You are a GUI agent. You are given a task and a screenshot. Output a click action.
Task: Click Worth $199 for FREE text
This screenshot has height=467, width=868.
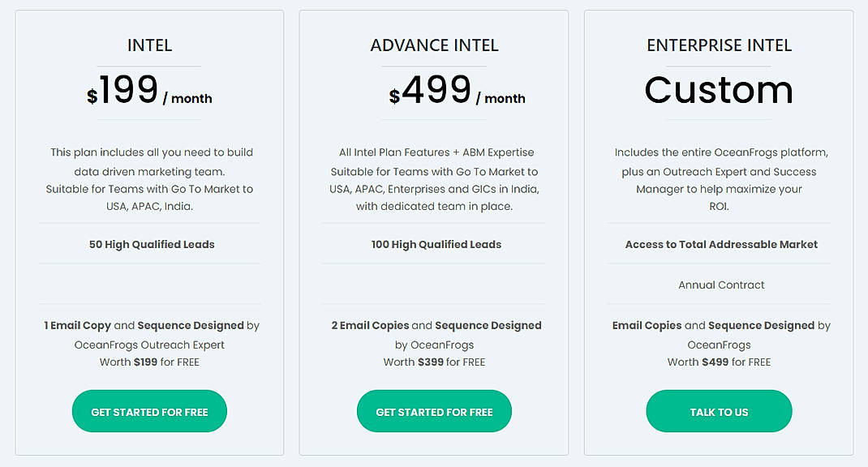149,362
